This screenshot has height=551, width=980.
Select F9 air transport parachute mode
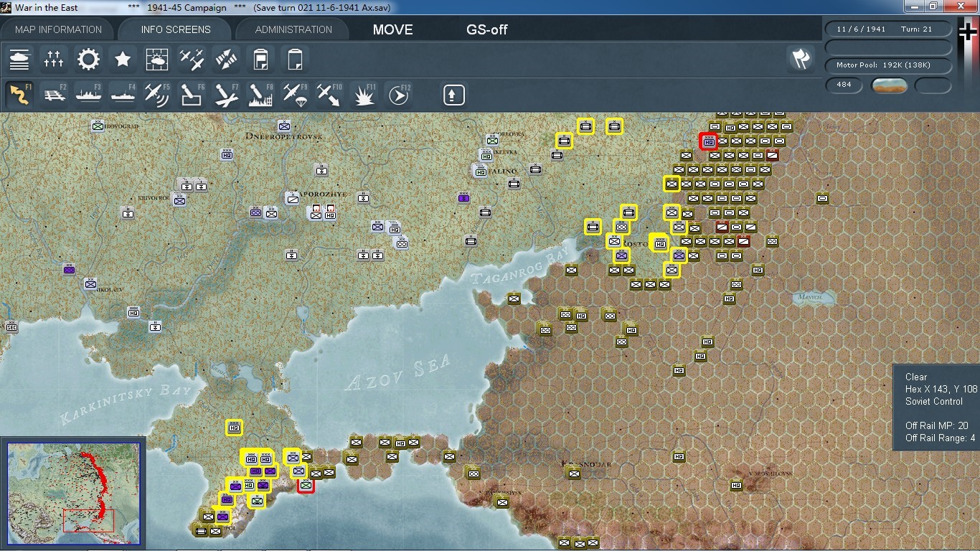pyautogui.click(x=295, y=95)
